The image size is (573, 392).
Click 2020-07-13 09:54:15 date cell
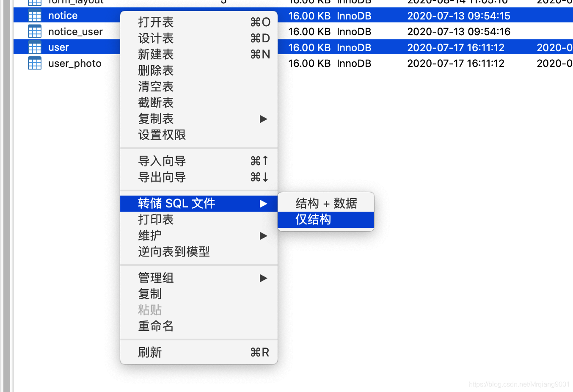click(459, 16)
